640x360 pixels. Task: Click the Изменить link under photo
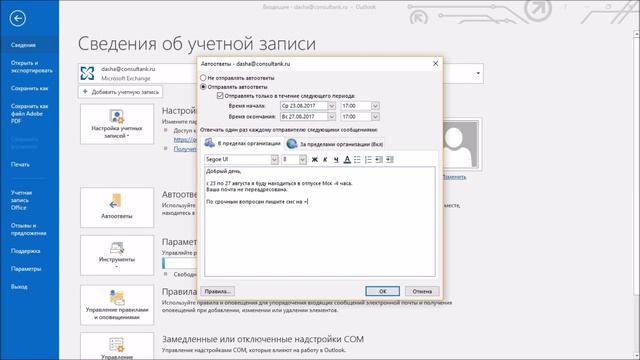click(x=454, y=177)
